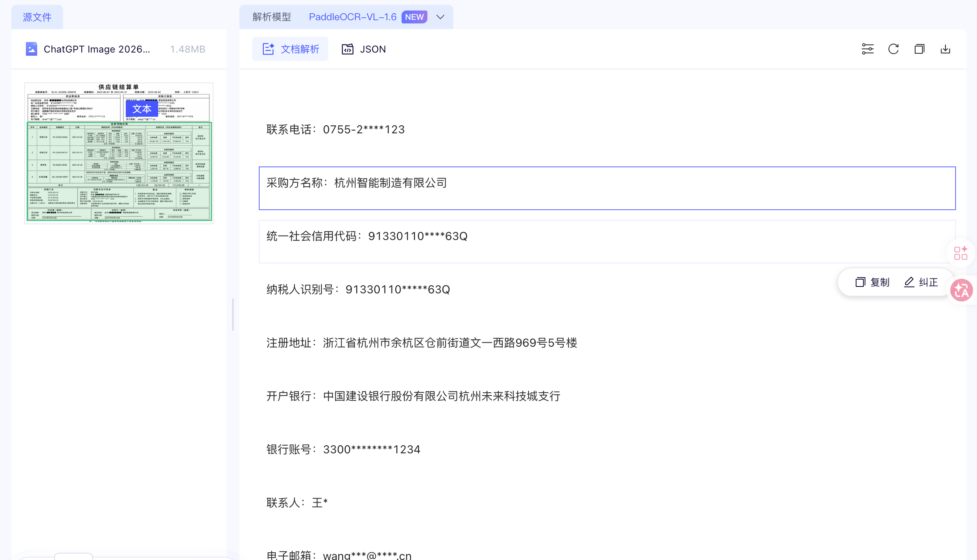Click the 电子邮箱 line wang***@****.cn
The image size is (977, 560).
coord(339,555)
